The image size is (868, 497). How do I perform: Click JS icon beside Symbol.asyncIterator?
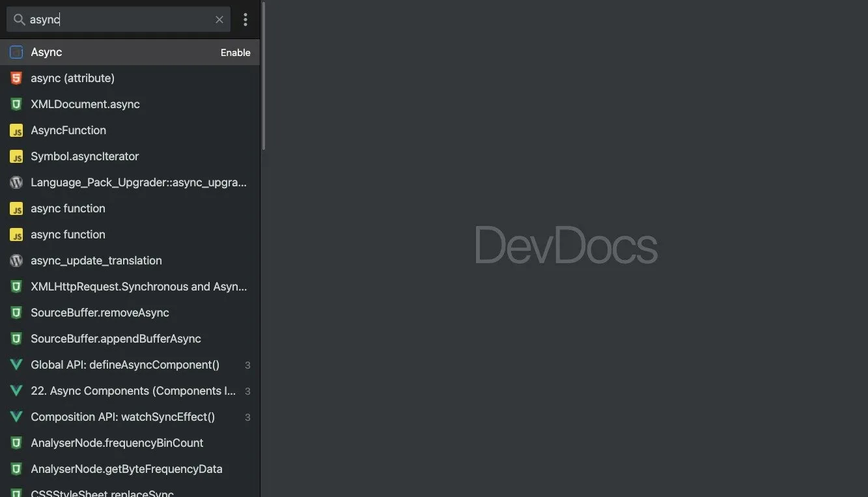tap(16, 156)
